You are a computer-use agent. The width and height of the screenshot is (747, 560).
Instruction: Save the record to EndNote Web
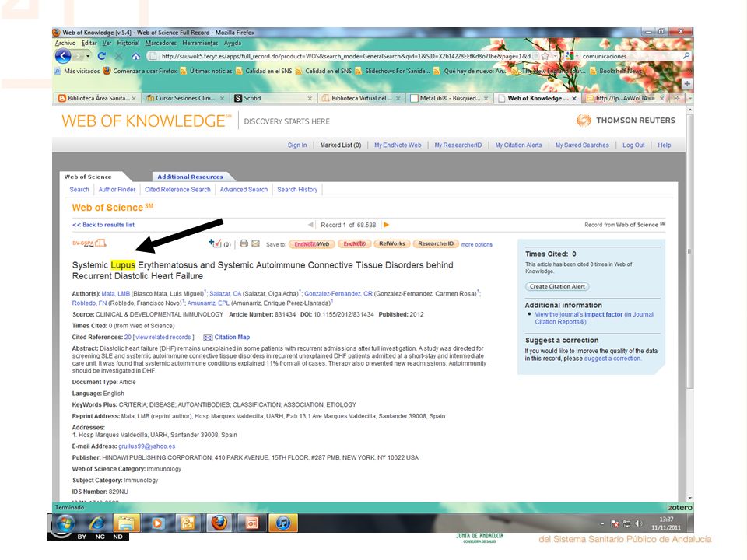[x=311, y=243]
